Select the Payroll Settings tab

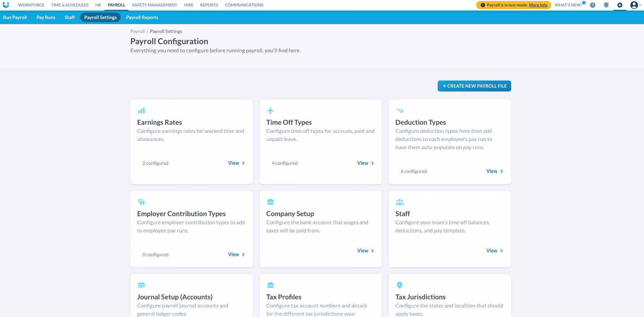tap(100, 17)
